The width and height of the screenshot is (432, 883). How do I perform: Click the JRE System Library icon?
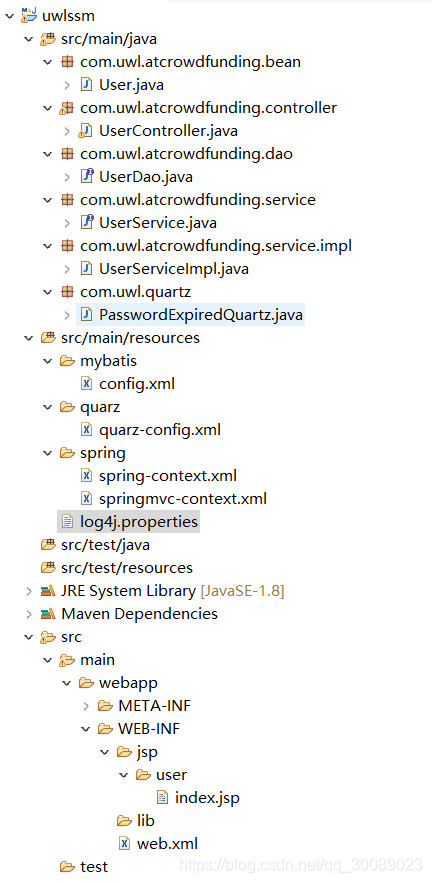48,591
